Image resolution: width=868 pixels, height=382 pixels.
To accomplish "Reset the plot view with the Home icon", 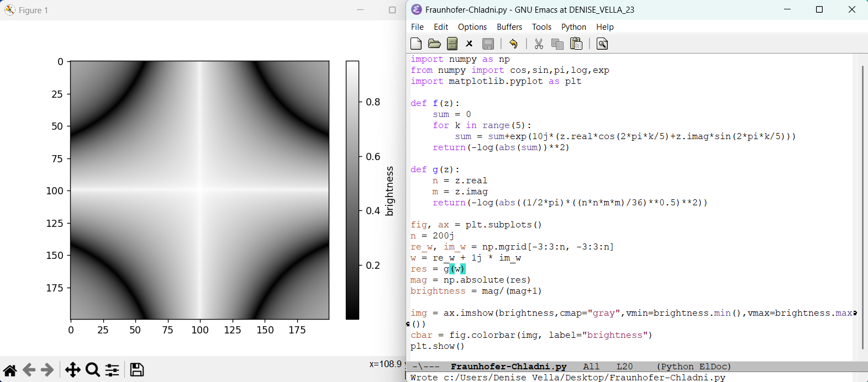I will pyautogui.click(x=10, y=370).
